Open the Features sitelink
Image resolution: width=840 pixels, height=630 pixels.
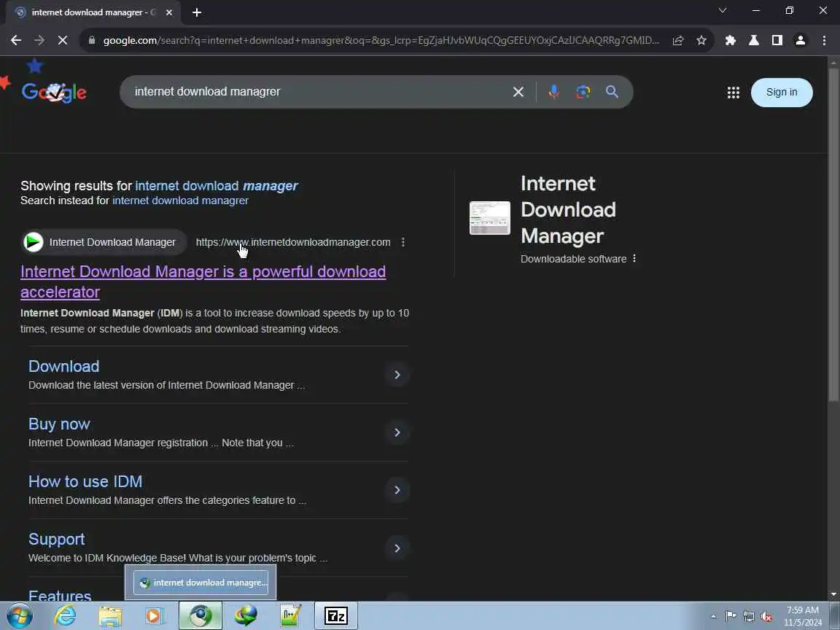(60, 595)
